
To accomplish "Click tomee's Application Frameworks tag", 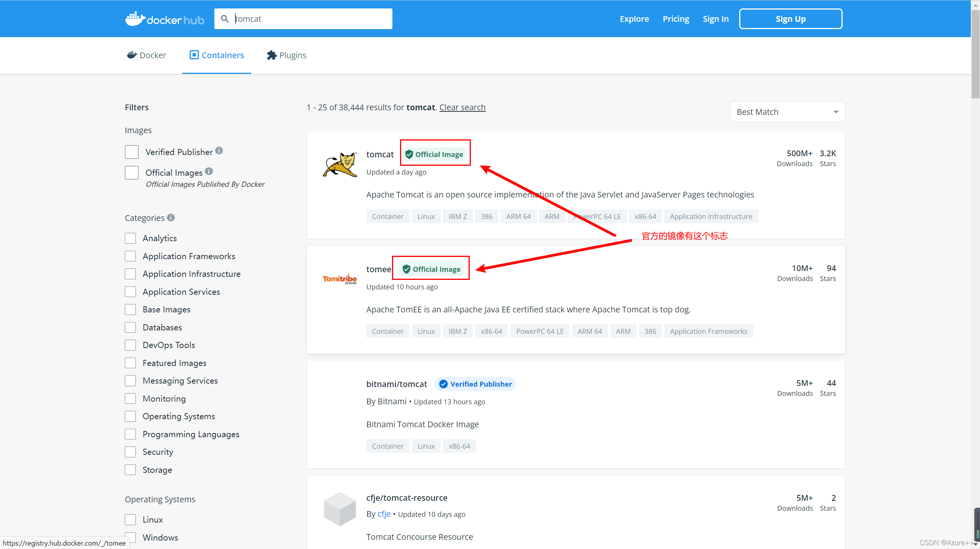I will pos(709,331).
